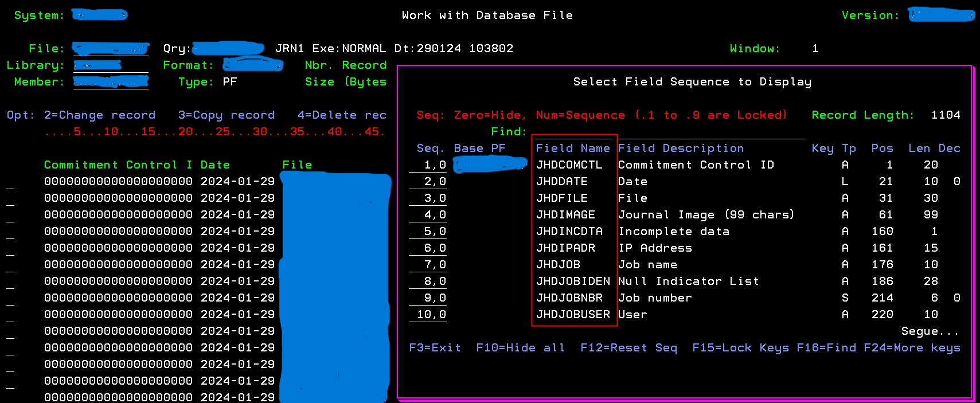Click description IP Address

click(655, 248)
